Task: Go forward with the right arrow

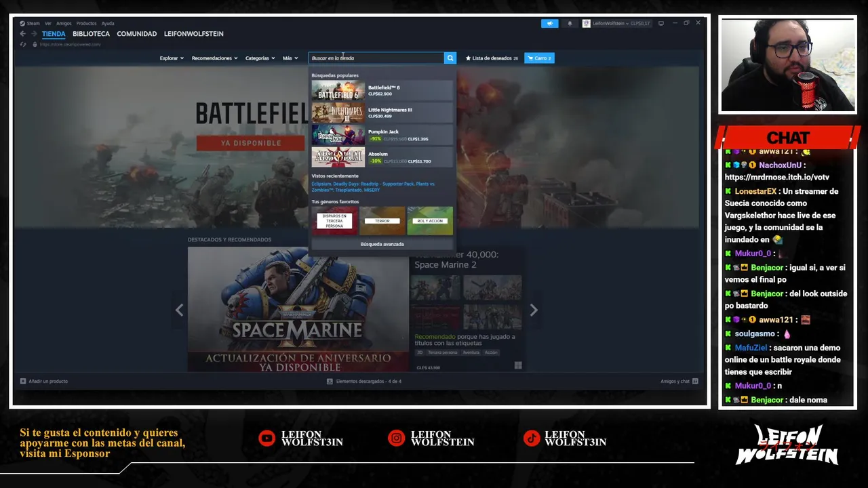Action: tap(34, 34)
